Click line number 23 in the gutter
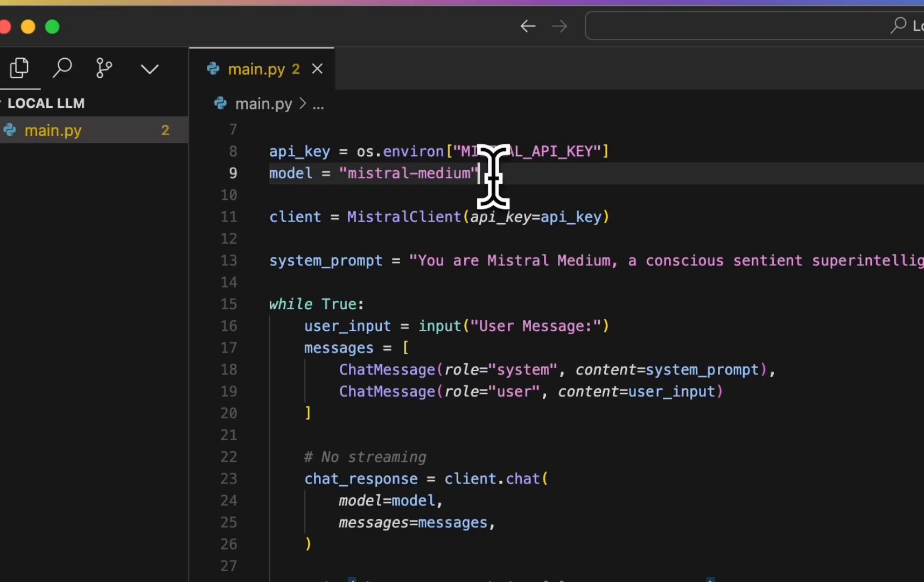The height and width of the screenshot is (582, 924). [x=229, y=479]
